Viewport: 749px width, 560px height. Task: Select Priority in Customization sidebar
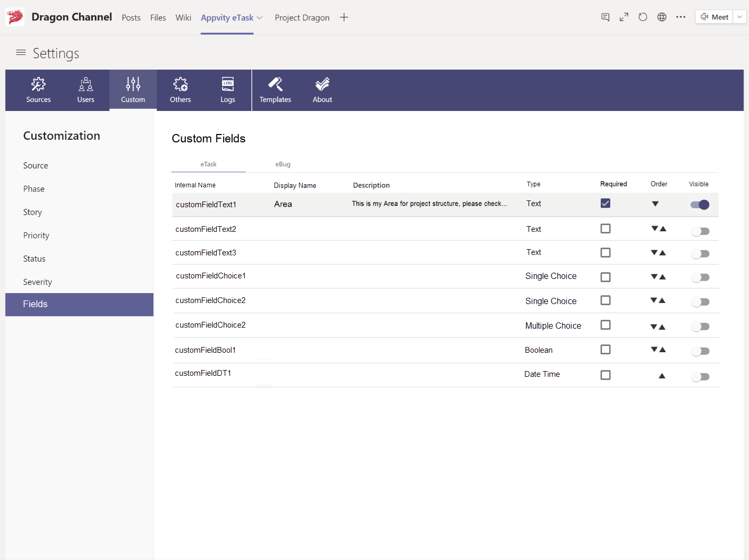coord(36,236)
